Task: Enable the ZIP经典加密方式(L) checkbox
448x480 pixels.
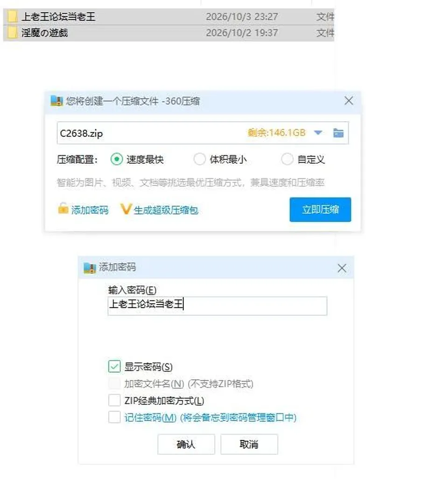Action: pos(114,400)
